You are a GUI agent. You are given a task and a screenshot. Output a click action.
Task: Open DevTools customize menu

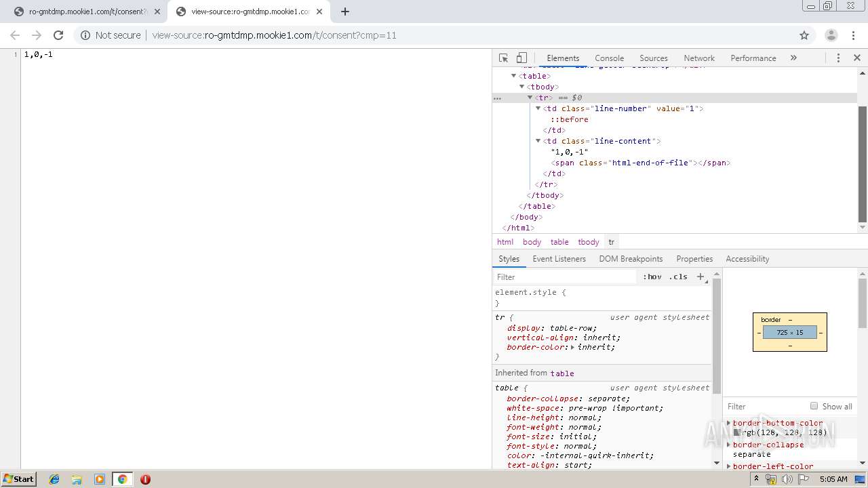coord(838,58)
